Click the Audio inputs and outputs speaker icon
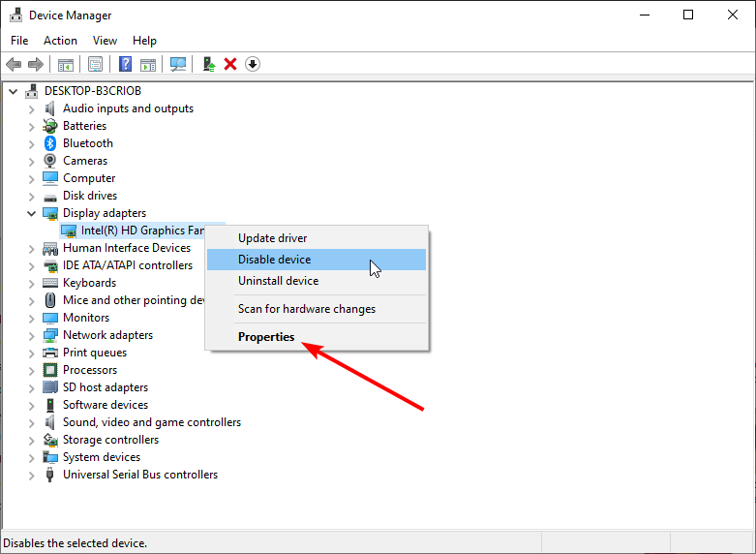Screen dimensions: 756x554 pyautogui.click(x=49, y=108)
